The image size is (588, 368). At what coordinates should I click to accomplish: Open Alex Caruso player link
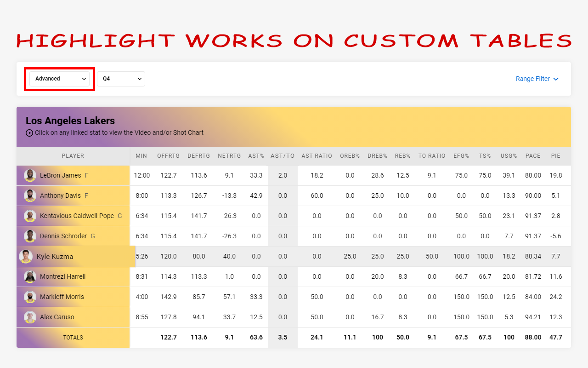click(x=57, y=317)
